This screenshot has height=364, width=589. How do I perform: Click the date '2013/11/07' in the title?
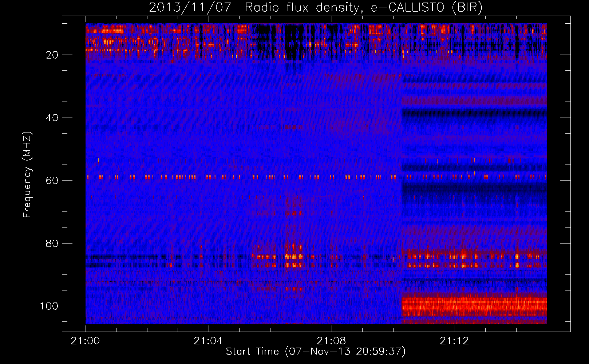click(x=190, y=8)
